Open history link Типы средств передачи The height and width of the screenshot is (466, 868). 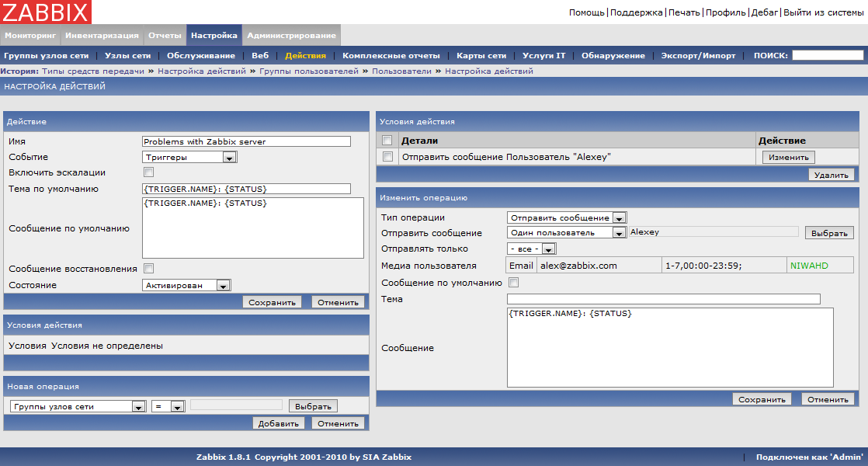click(x=93, y=71)
